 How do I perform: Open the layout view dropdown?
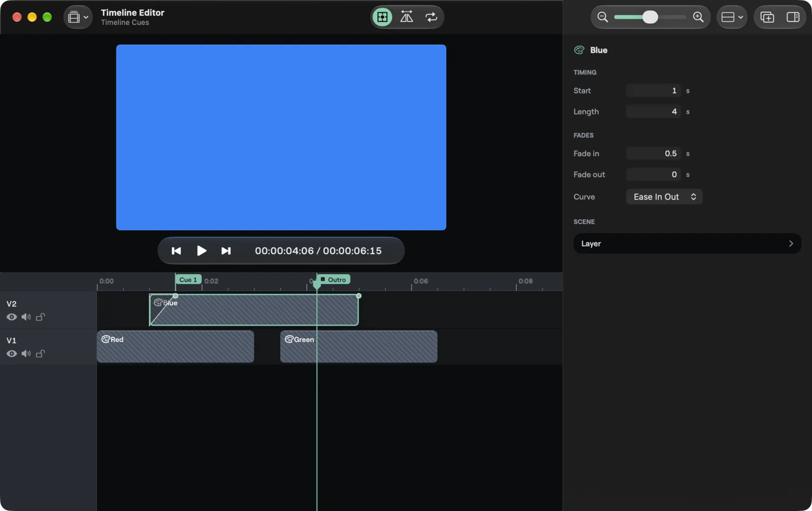pos(732,17)
